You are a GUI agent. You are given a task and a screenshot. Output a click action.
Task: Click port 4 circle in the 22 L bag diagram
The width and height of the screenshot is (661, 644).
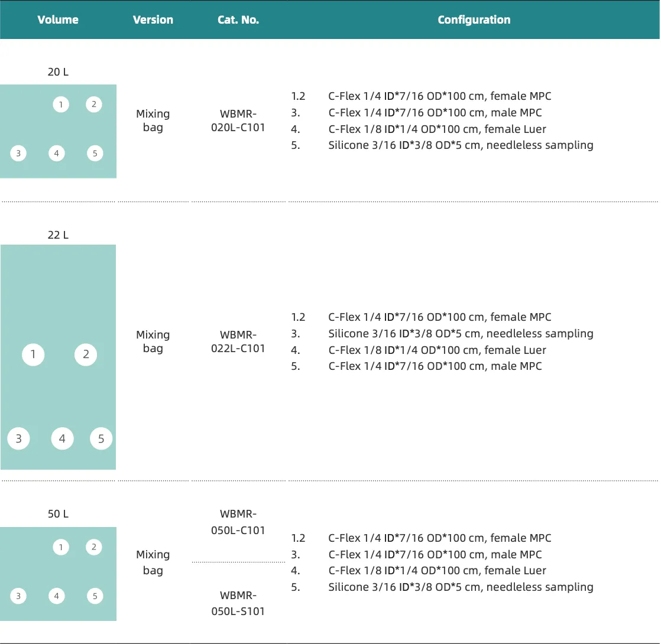[63, 438]
